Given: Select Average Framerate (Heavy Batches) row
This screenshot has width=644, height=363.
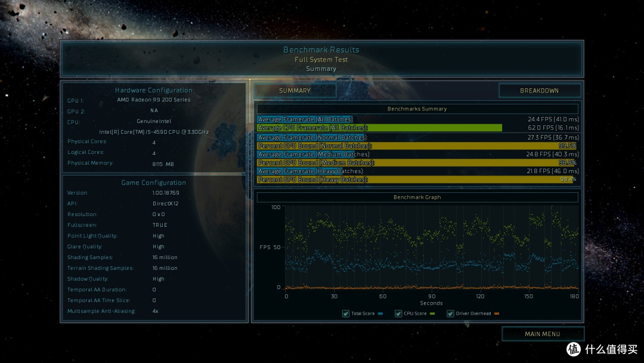Looking at the screenshot, I should pos(417,171).
